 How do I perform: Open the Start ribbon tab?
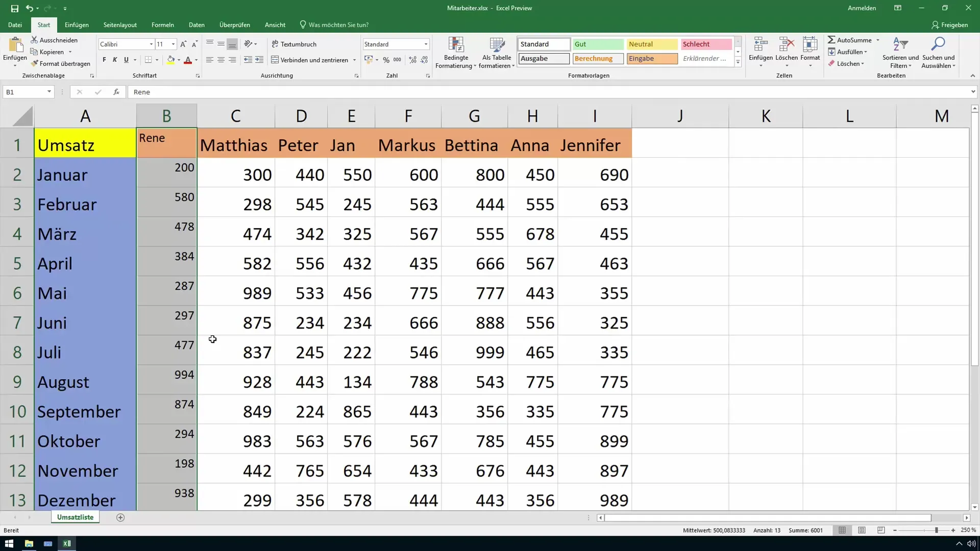pos(44,25)
